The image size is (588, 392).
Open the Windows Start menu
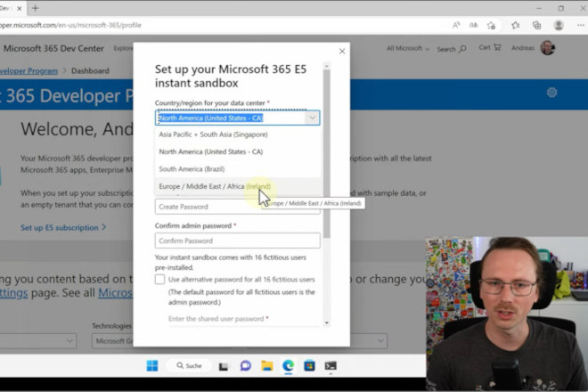pos(152,365)
